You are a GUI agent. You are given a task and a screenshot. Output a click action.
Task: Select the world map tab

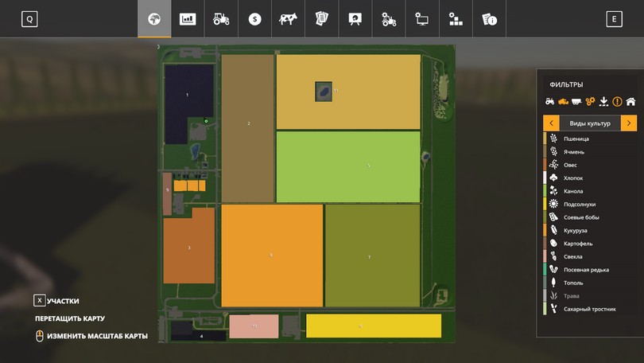pyautogui.click(x=154, y=20)
